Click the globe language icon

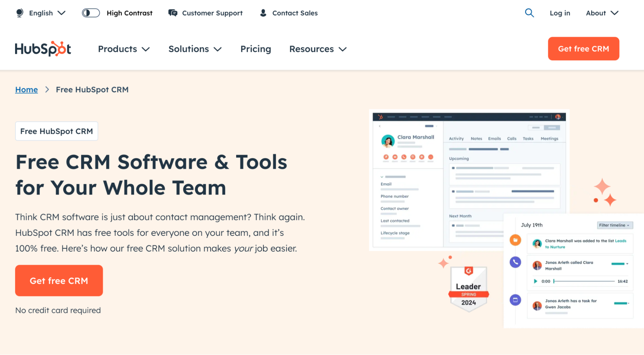point(20,13)
